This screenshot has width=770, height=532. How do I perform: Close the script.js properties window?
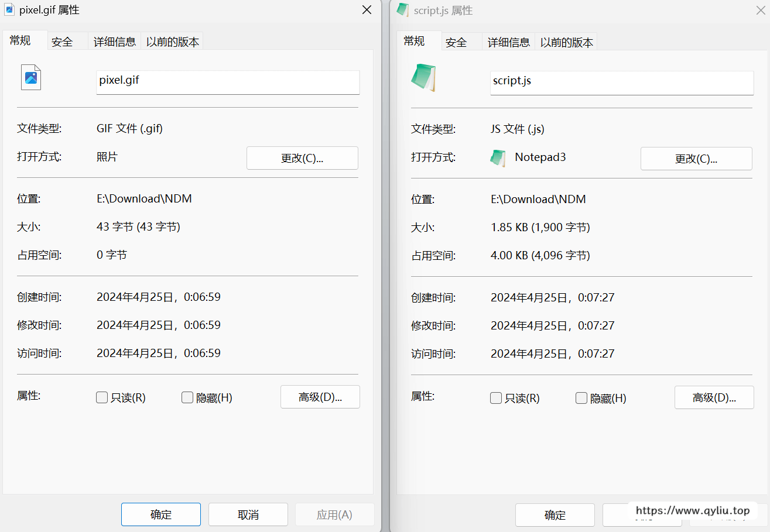pyautogui.click(x=760, y=10)
